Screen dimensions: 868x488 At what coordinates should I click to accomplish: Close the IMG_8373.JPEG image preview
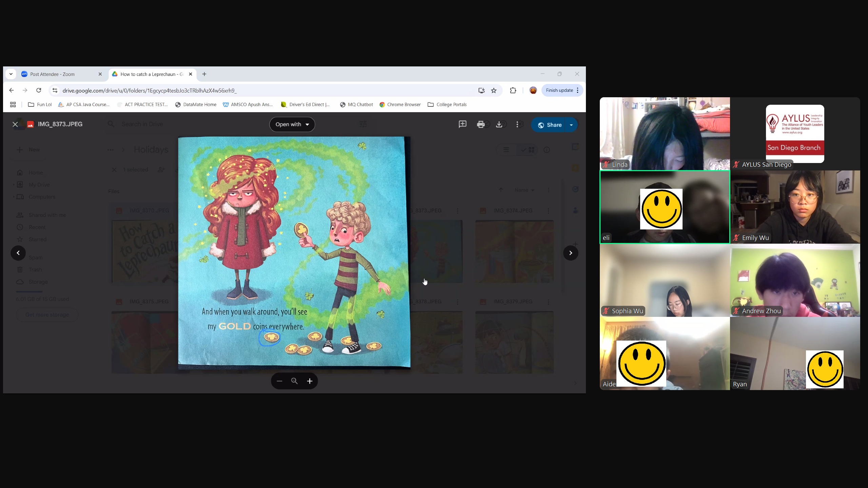pyautogui.click(x=15, y=124)
